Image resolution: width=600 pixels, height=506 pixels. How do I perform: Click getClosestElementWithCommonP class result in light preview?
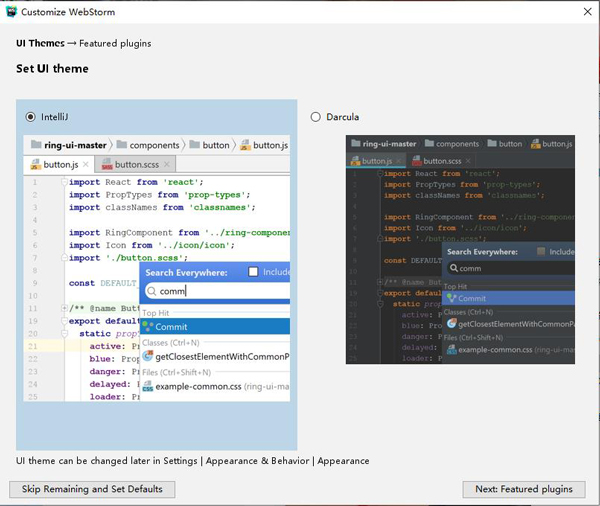tap(215, 356)
